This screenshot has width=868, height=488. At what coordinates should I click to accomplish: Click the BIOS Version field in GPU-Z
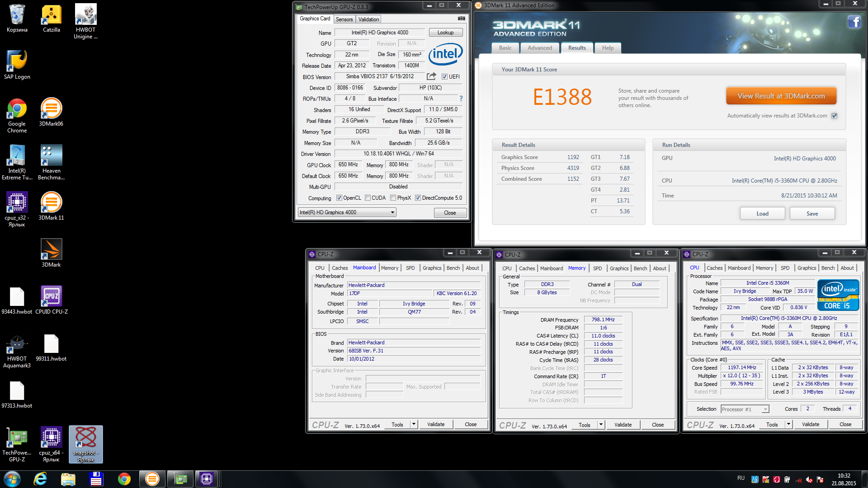click(379, 76)
